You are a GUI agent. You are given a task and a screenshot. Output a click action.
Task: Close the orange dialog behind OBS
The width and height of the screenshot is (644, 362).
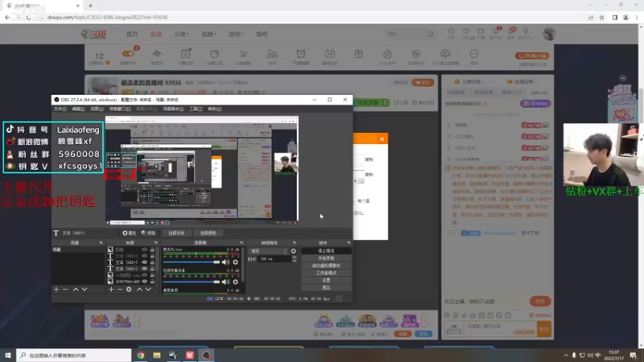(x=382, y=139)
